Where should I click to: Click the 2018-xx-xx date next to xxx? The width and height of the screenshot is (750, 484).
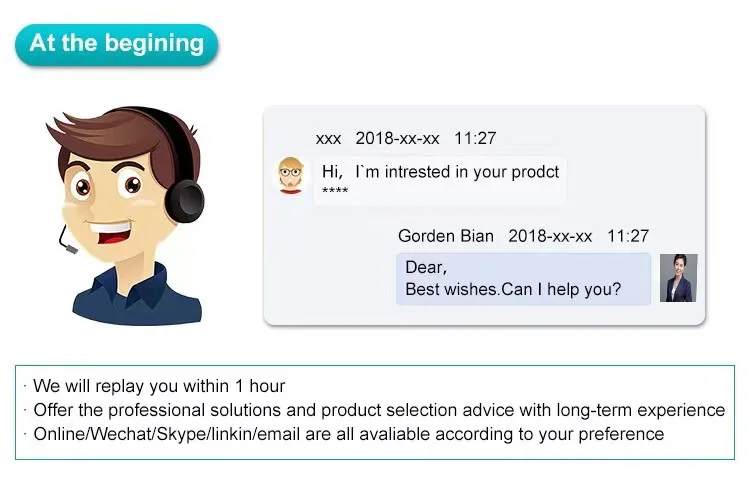(x=397, y=139)
